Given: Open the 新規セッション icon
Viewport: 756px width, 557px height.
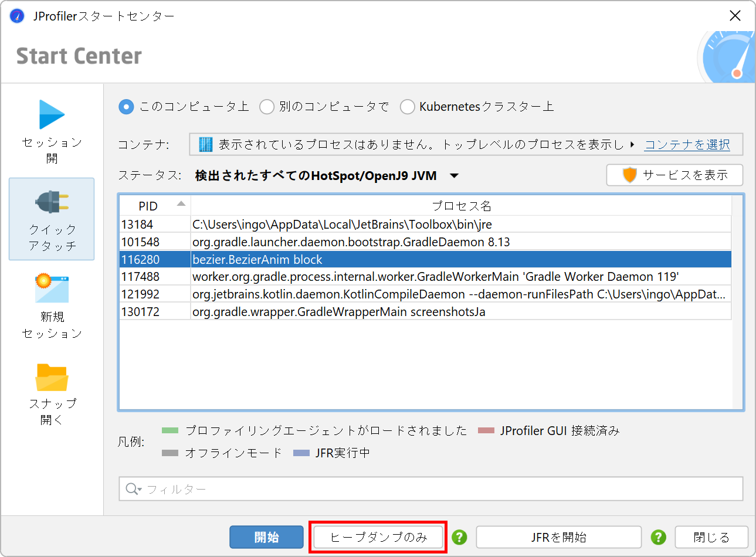Looking at the screenshot, I should 52,288.
